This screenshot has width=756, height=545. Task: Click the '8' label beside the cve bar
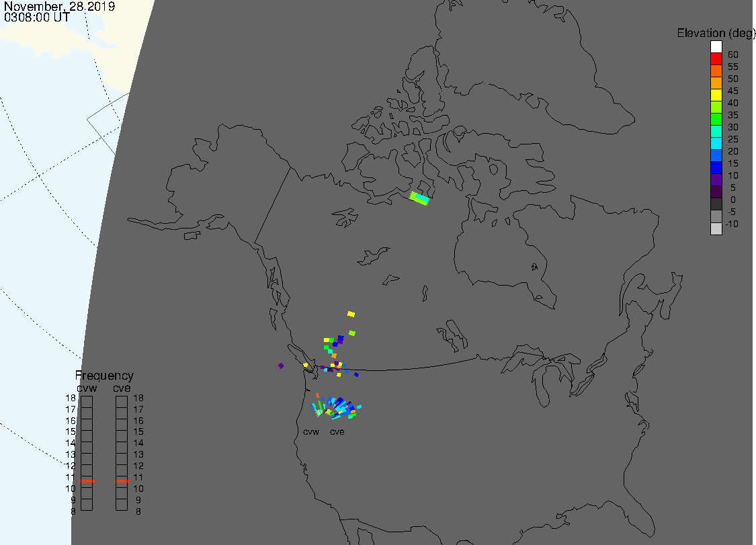coord(138,511)
